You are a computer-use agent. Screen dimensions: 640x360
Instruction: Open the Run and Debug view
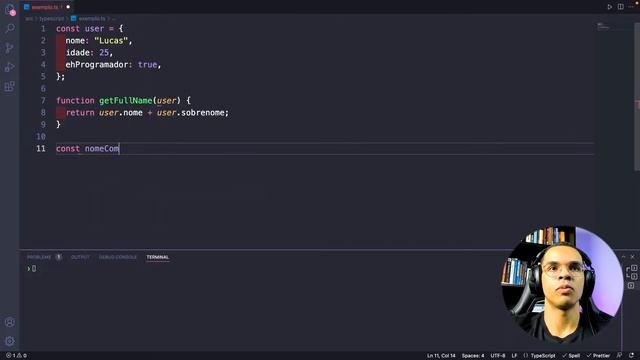(10, 67)
